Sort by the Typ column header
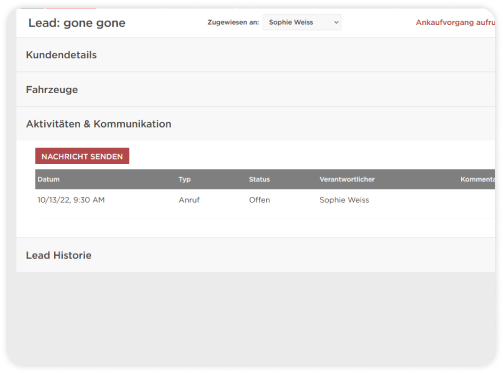This screenshot has width=503, height=373. (185, 179)
